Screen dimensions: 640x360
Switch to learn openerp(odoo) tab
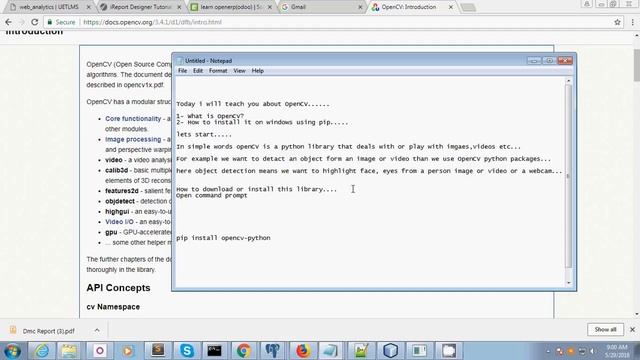coord(232,7)
